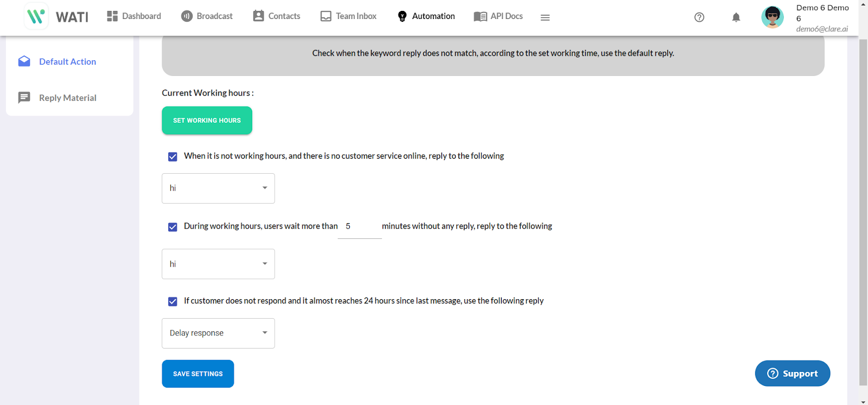Expand the non-working hours reply dropdown

218,188
